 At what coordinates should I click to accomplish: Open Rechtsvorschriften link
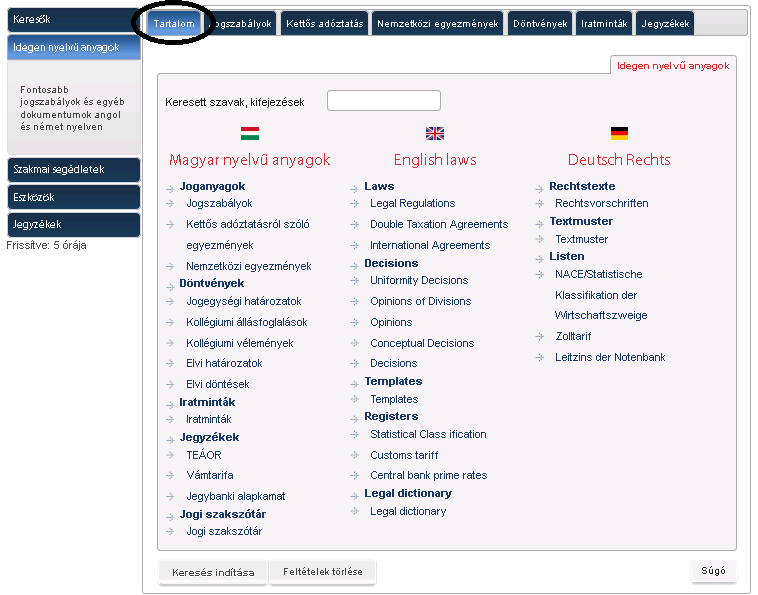(601, 203)
